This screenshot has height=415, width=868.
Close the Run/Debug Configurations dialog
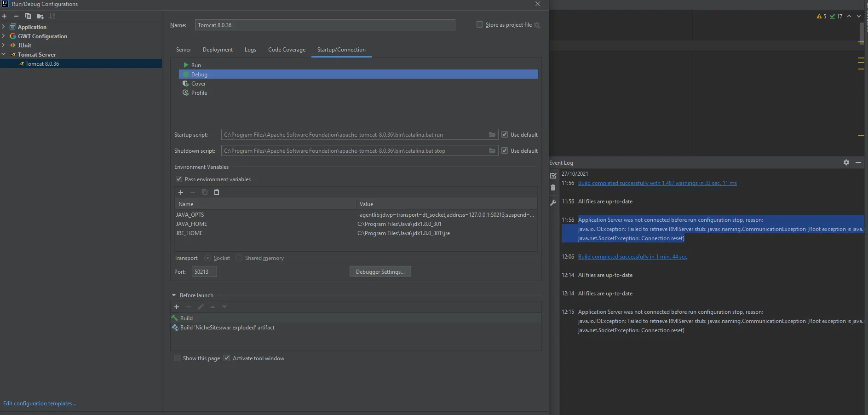coord(538,4)
